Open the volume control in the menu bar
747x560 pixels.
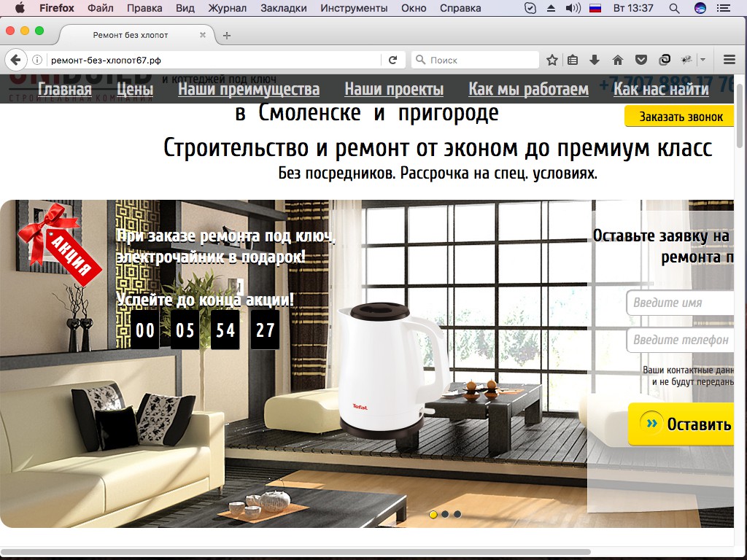[573, 8]
